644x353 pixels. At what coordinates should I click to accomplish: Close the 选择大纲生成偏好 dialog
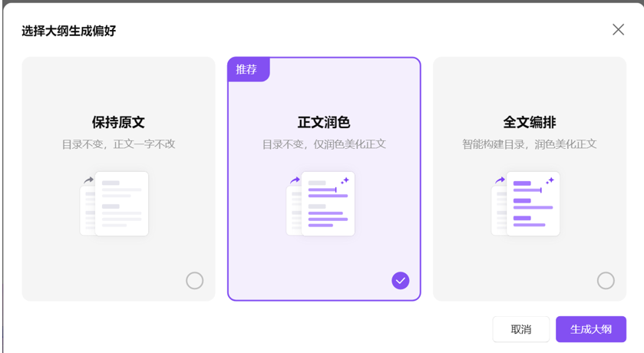(x=618, y=30)
